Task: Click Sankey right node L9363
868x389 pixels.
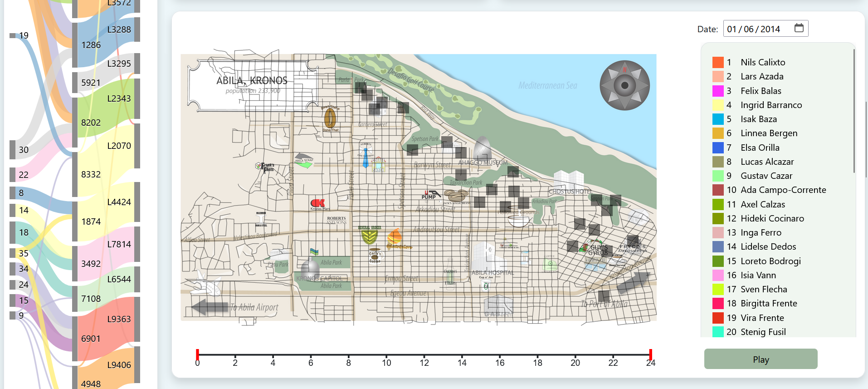Action: [137, 319]
